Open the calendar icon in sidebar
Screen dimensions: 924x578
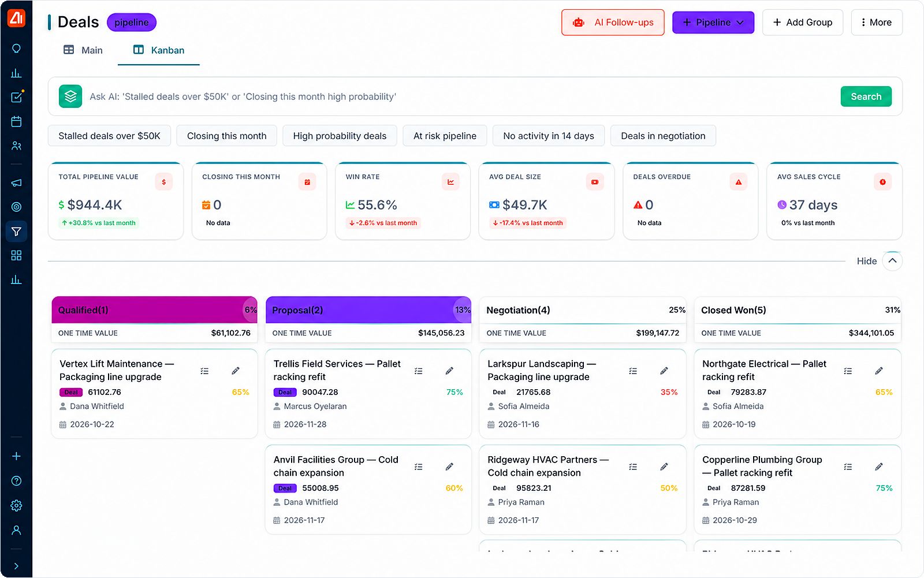click(16, 122)
